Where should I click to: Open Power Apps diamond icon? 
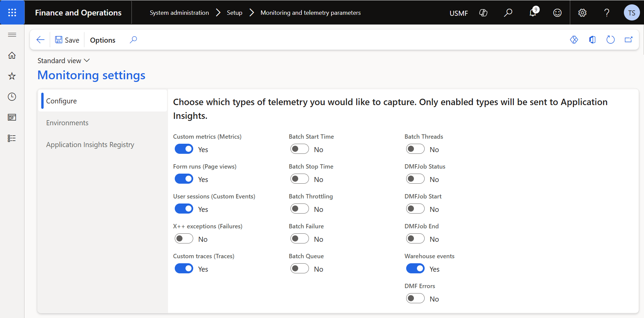pos(574,40)
